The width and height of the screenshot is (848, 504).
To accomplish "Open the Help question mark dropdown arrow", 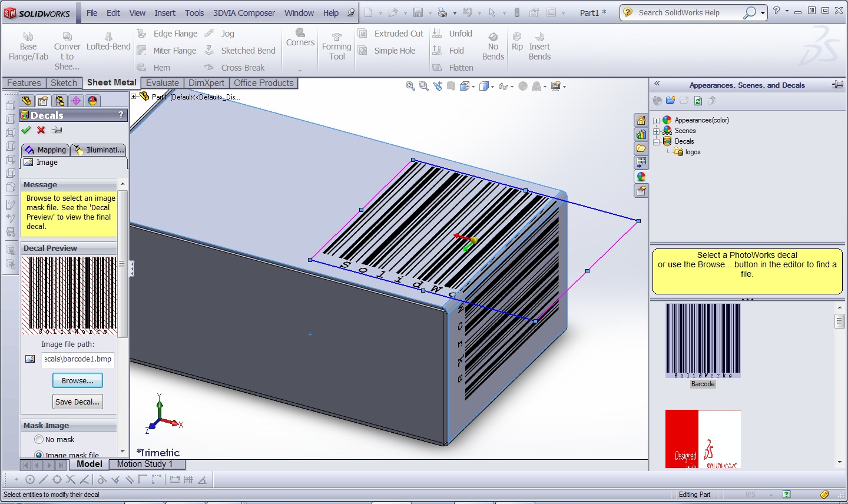I will (787, 11).
